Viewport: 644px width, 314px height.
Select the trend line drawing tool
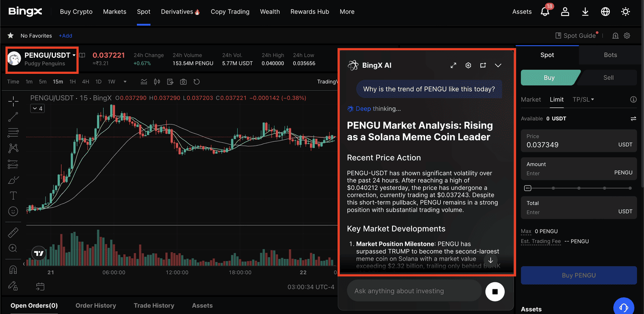pyautogui.click(x=13, y=117)
